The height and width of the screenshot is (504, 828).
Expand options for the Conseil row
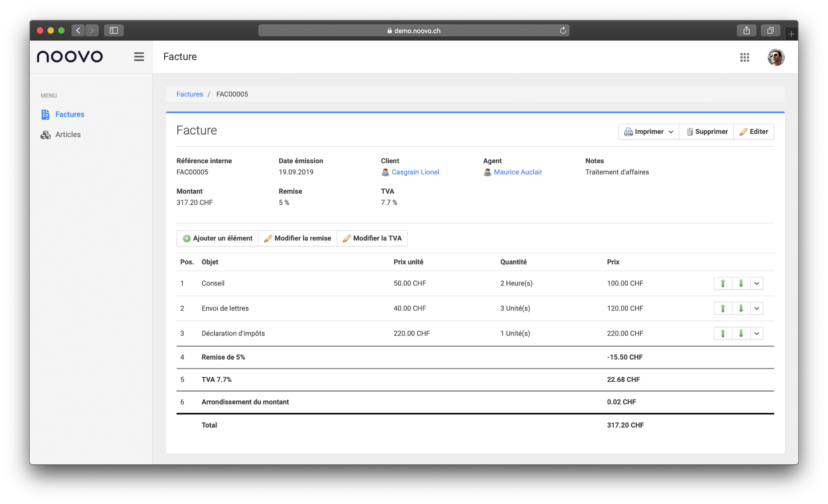click(756, 284)
